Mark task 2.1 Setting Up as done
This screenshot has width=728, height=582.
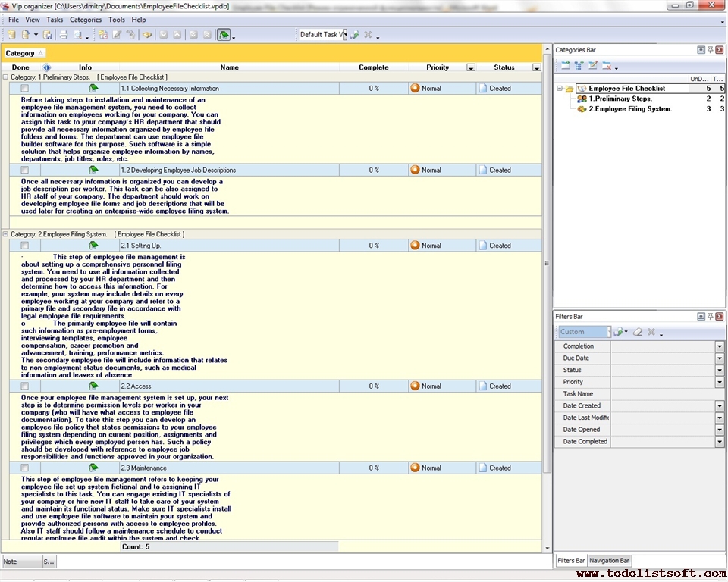tap(25, 246)
